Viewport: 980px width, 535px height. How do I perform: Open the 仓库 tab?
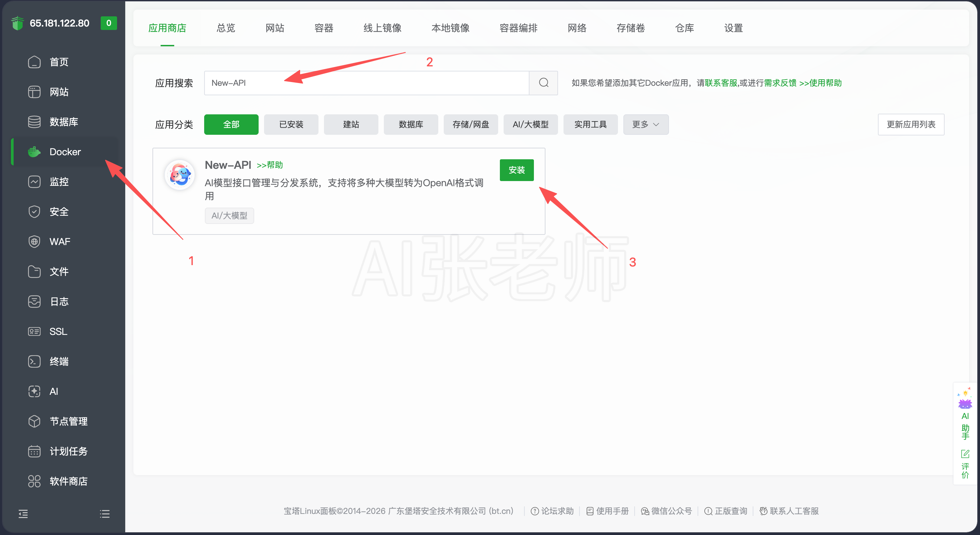(x=685, y=28)
